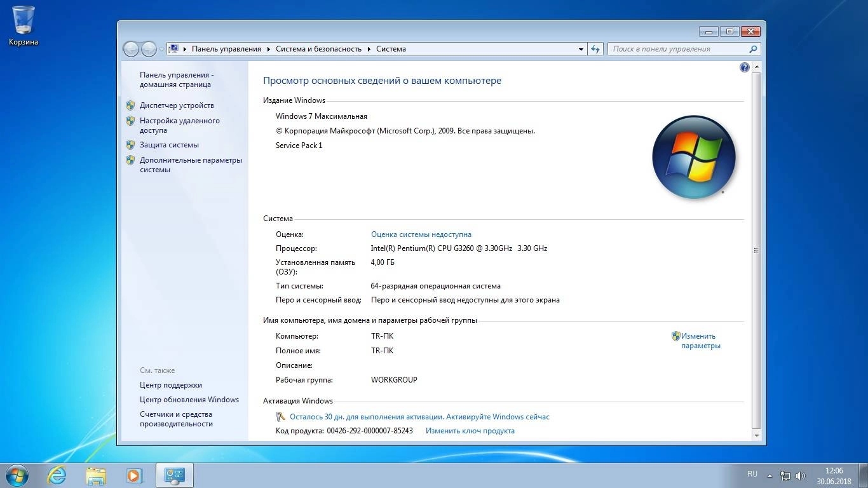Viewport: 868px width, 488px height.
Task: Click shield icon beside Дополнительные параметры системы
Action: click(x=130, y=160)
